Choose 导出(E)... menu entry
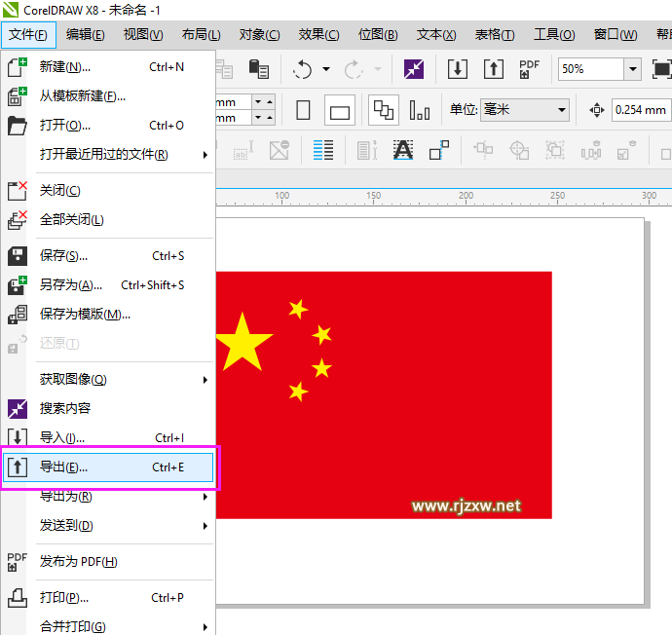The image size is (672, 635). coord(108,467)
